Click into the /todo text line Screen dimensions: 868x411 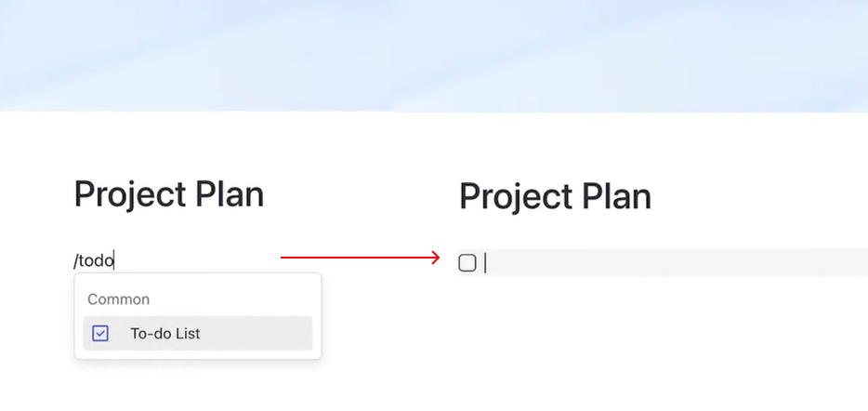[x=94, y=261]
